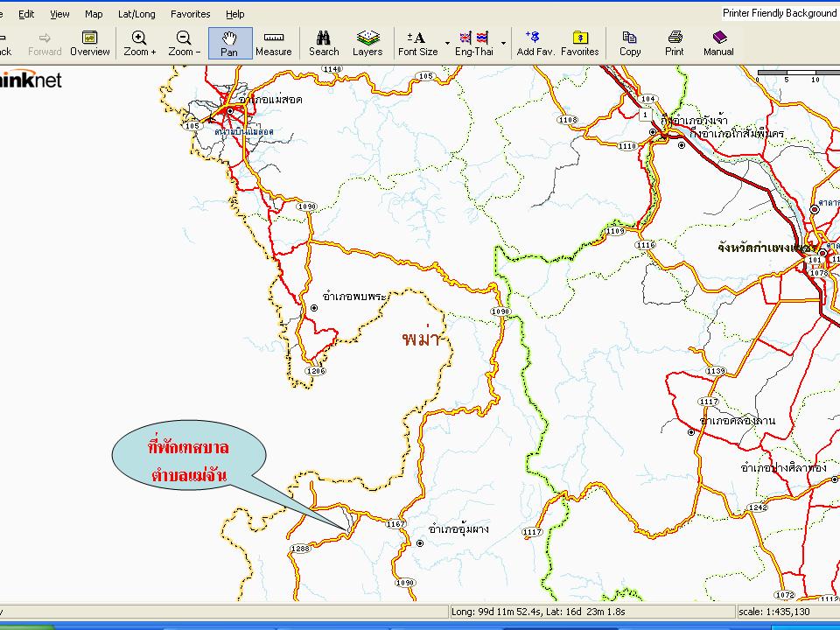Image resolution: width=840 pixels, height=630 pixels.
Task: Open the Map menu
Action: click(94, 14)
